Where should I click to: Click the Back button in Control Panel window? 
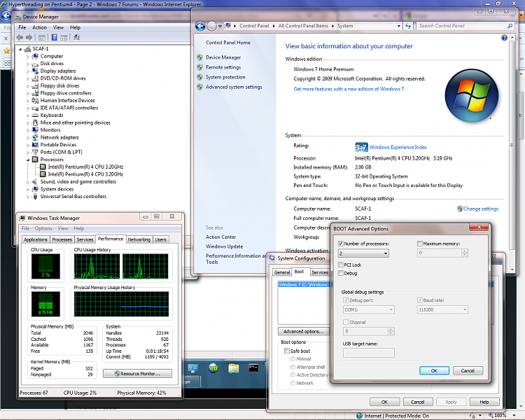click(200, 26)
